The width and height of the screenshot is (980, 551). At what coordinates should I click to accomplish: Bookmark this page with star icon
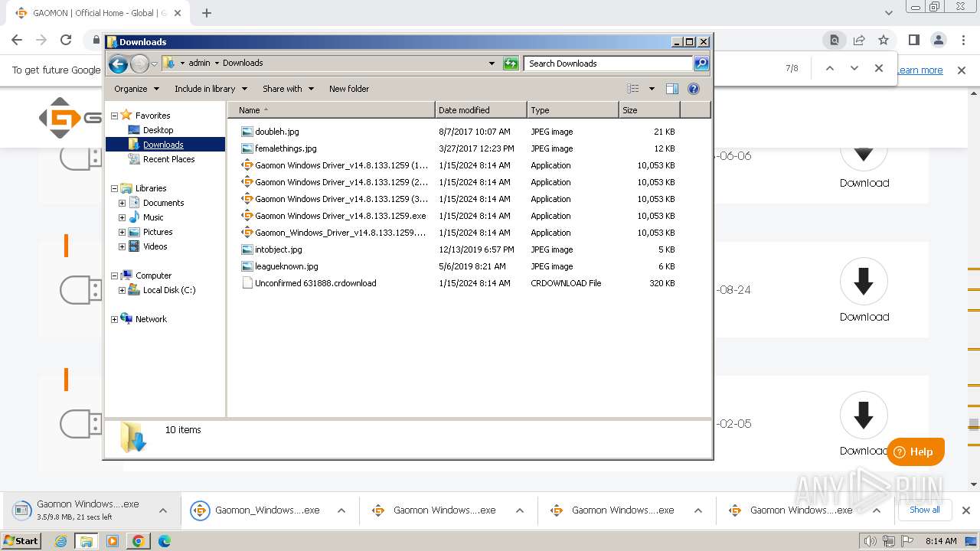(884, 40)
